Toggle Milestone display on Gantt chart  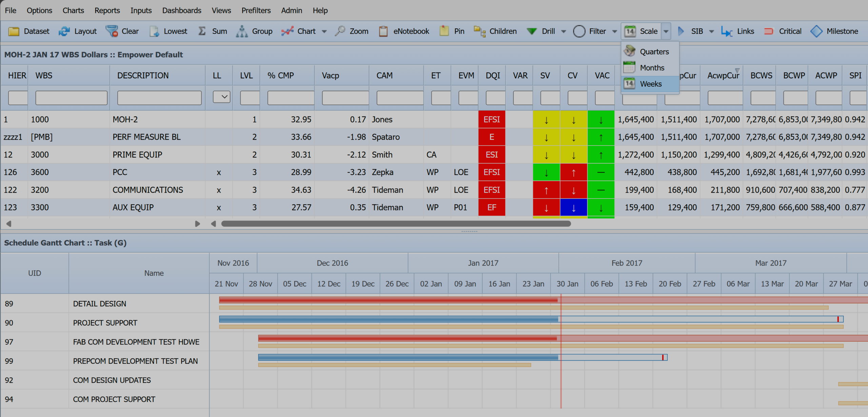point(835,31)
